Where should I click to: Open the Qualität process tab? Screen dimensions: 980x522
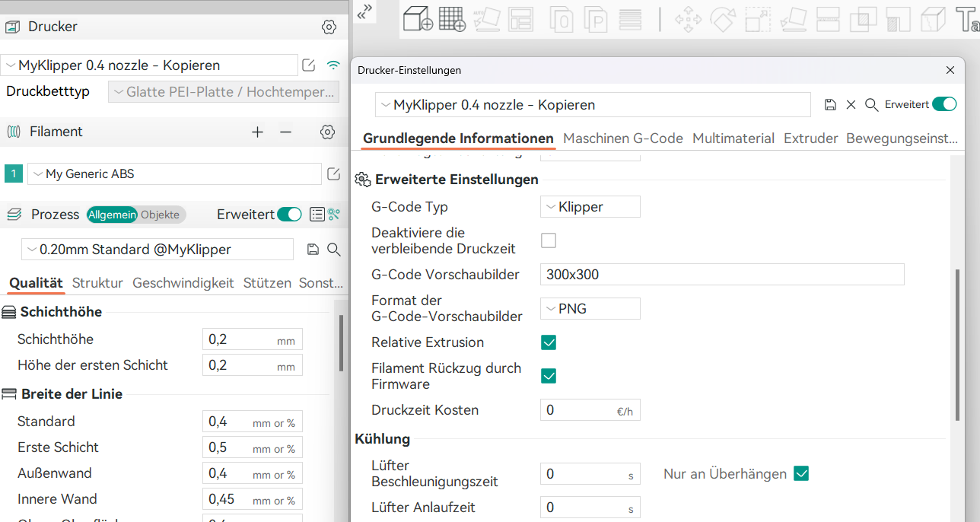tap(36, 283)
